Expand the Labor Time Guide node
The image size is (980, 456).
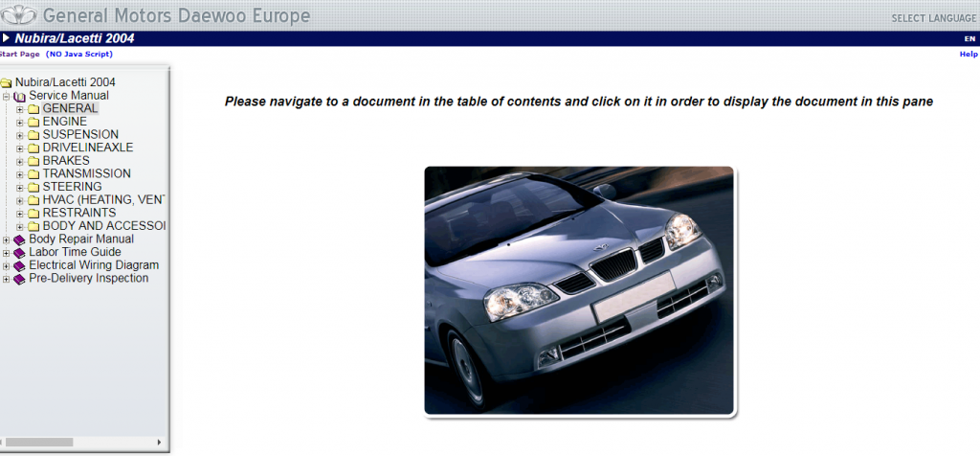coord(7,253)
